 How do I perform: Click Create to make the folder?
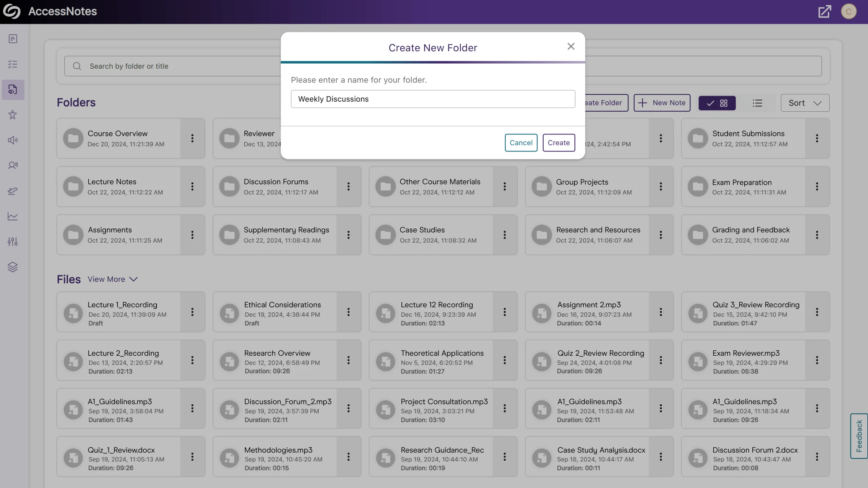[559, 143]
